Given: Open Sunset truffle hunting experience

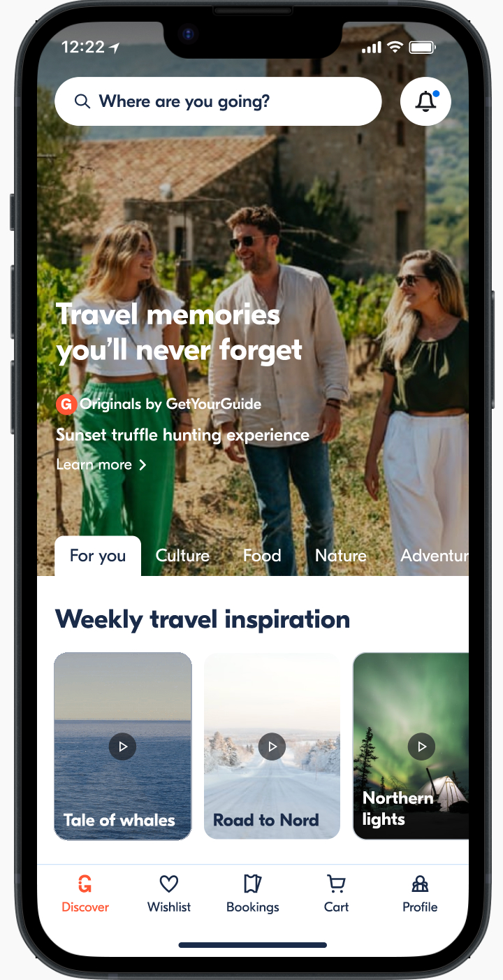Looking at the screenshot, I should click(182, 435).
